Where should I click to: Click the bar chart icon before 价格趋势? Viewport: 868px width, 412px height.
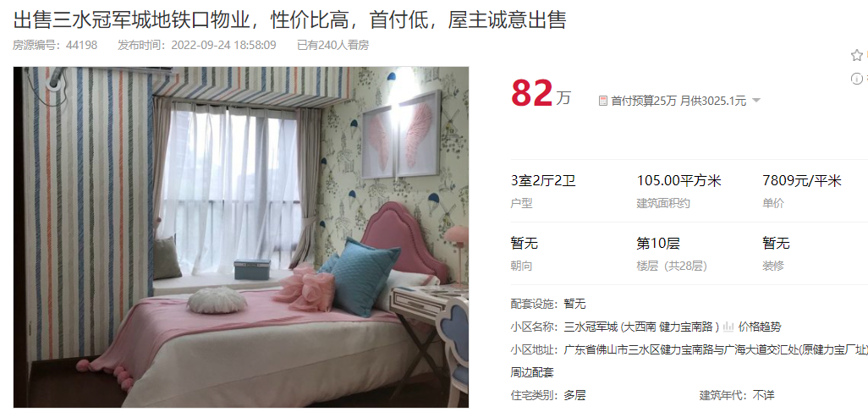(728, 327)
